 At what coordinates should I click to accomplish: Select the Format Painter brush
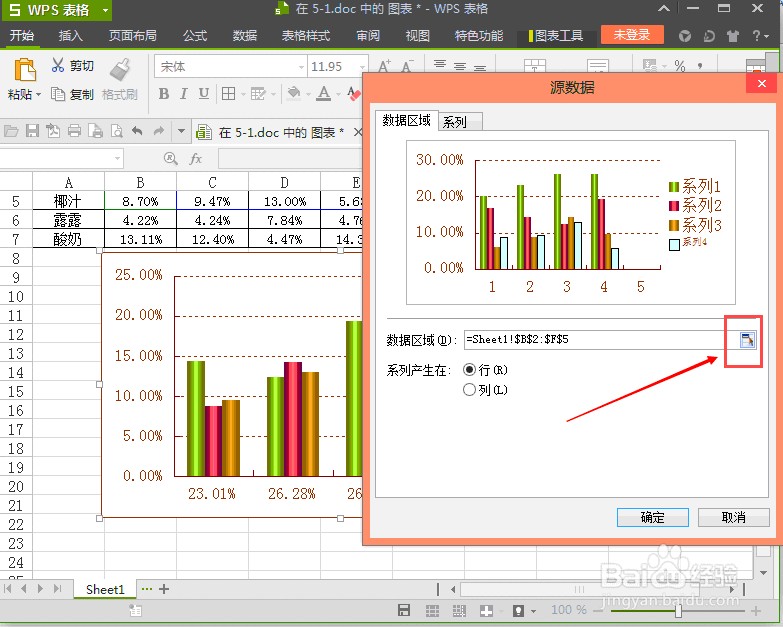tap(120, 69)
